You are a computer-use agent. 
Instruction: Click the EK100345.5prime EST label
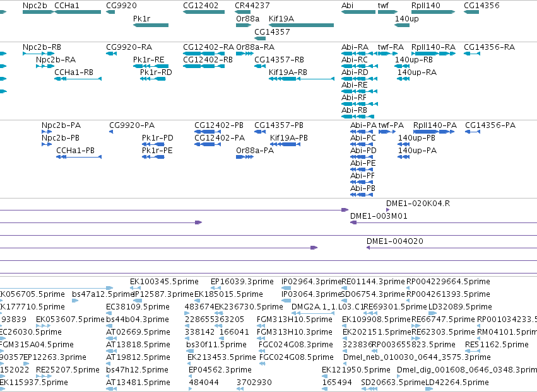(165, 282)
